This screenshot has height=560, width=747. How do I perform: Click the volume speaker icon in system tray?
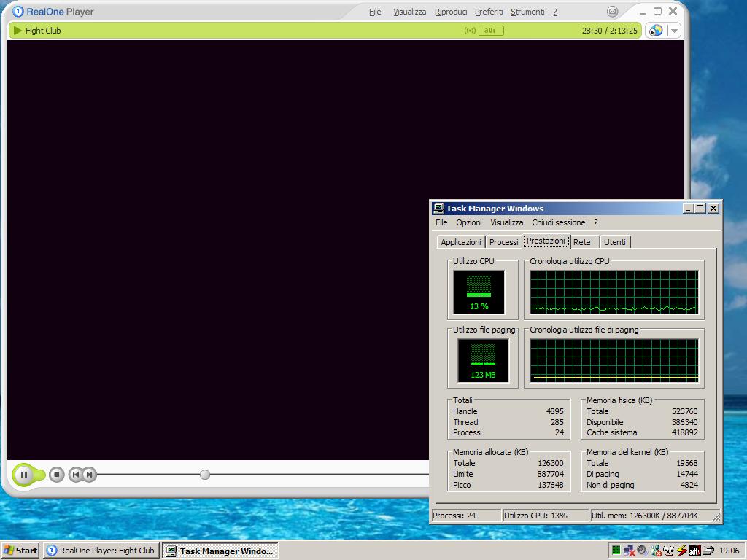coord(641,551)
